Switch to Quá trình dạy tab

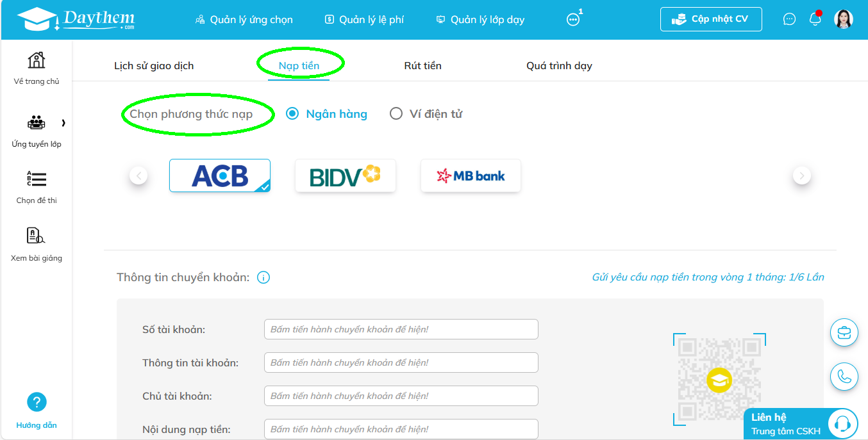[559, 65]
